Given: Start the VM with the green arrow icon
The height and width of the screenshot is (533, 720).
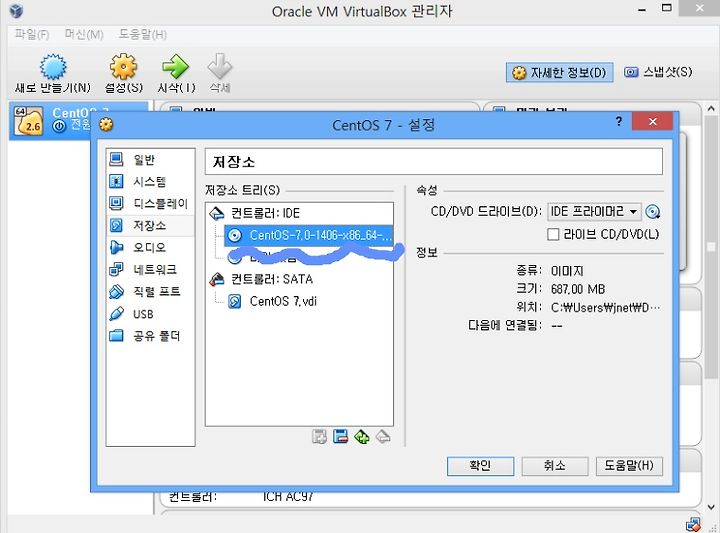Looking at the screenshot, I should (x=175, y=67).
